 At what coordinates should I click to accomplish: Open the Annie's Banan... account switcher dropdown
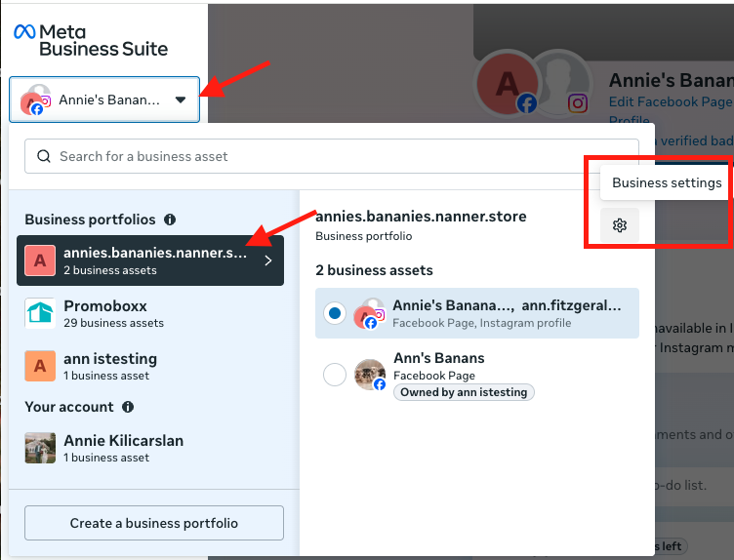(104, 100)
